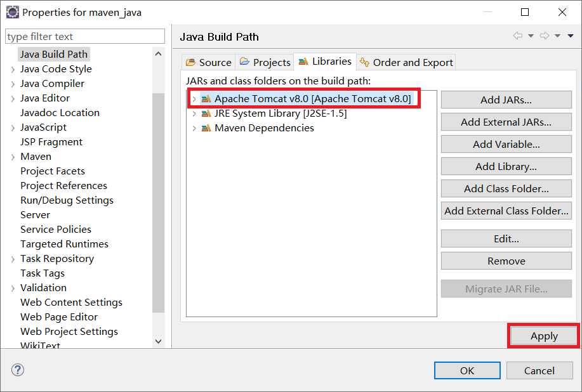
Task: Select the Libraries tab
Action: [325, 61]
